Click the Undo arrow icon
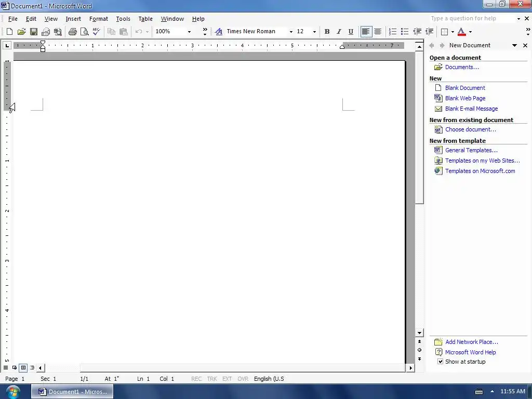The width and height of the screenshot is (532, 399). (x=138, y=32)
